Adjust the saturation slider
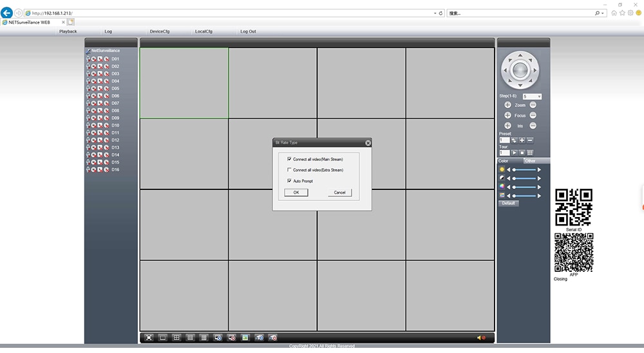Screen dimensions: 644x353 524,187
